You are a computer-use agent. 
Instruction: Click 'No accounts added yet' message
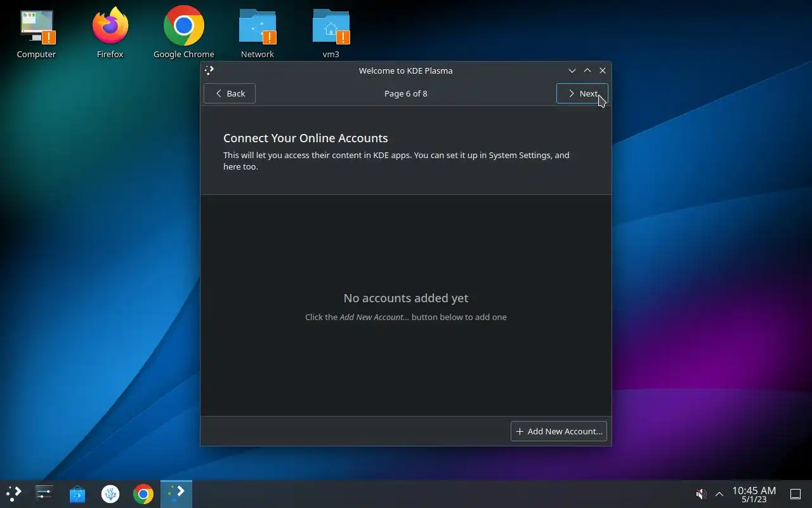pos(406,298)
